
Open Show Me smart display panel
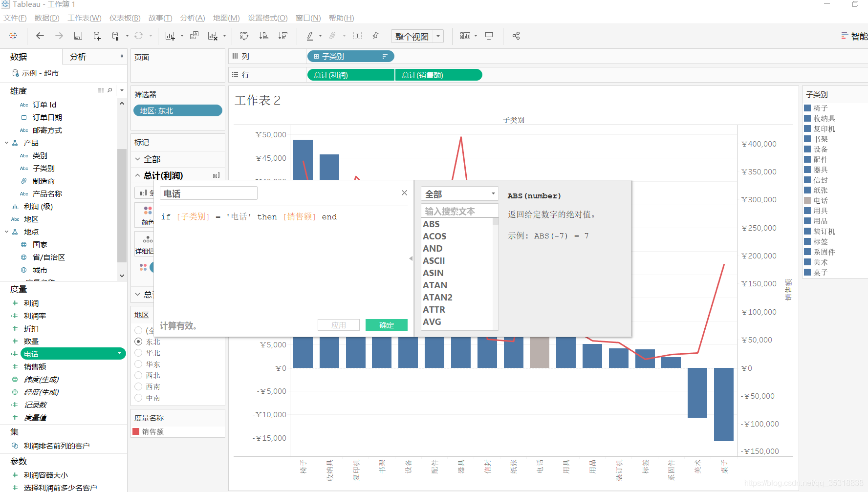[x=854, y=36]
